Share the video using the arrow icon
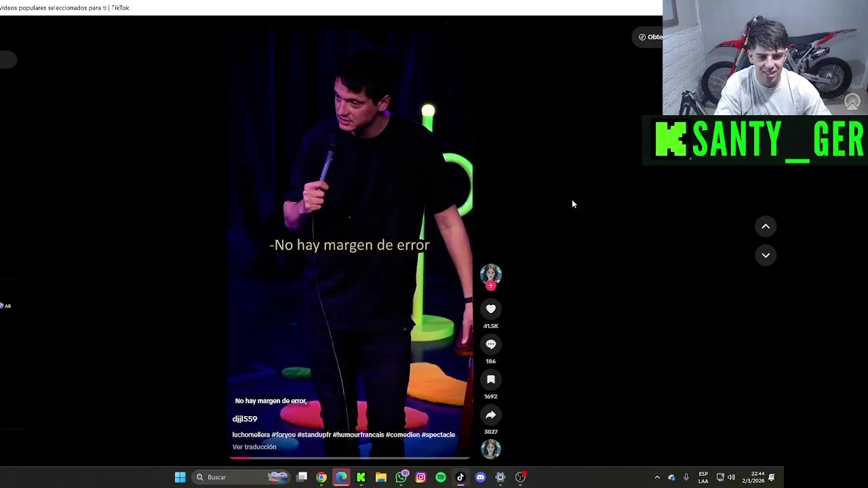Screen dimensions: 868x488 [x=491, y=415]
